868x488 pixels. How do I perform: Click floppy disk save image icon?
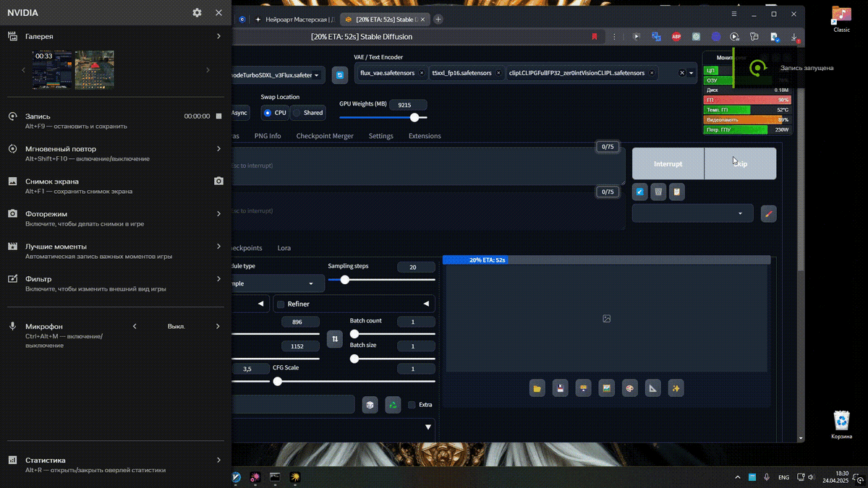tap(560, 388)
